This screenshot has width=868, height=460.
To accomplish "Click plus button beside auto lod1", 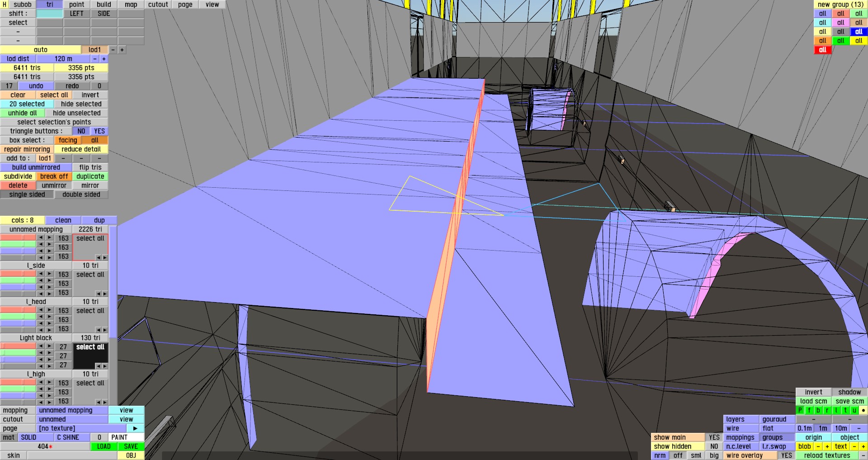I will pyautogui.click(x=122, y=50).
